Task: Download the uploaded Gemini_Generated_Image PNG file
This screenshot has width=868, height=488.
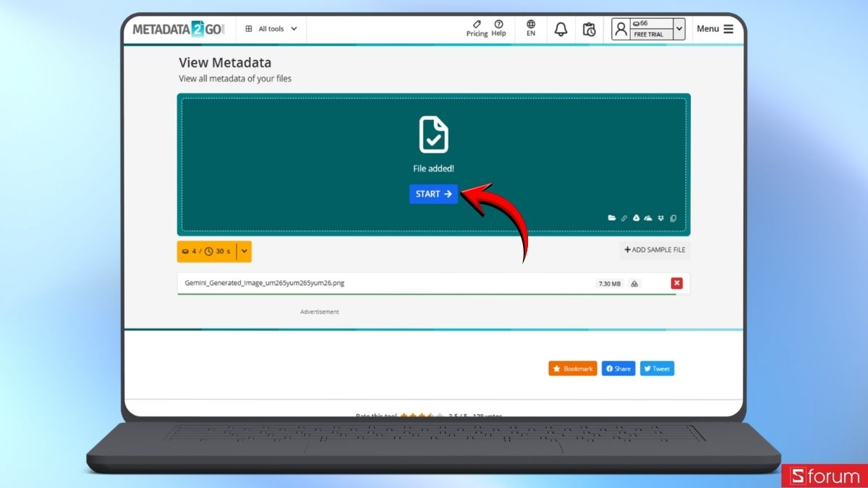Action: tap(634, 283)
